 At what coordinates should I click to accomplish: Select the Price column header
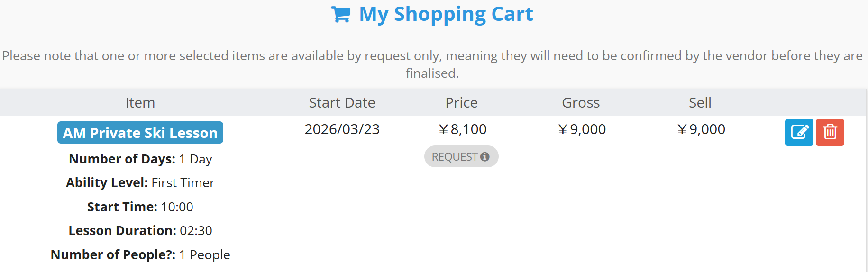461,103
